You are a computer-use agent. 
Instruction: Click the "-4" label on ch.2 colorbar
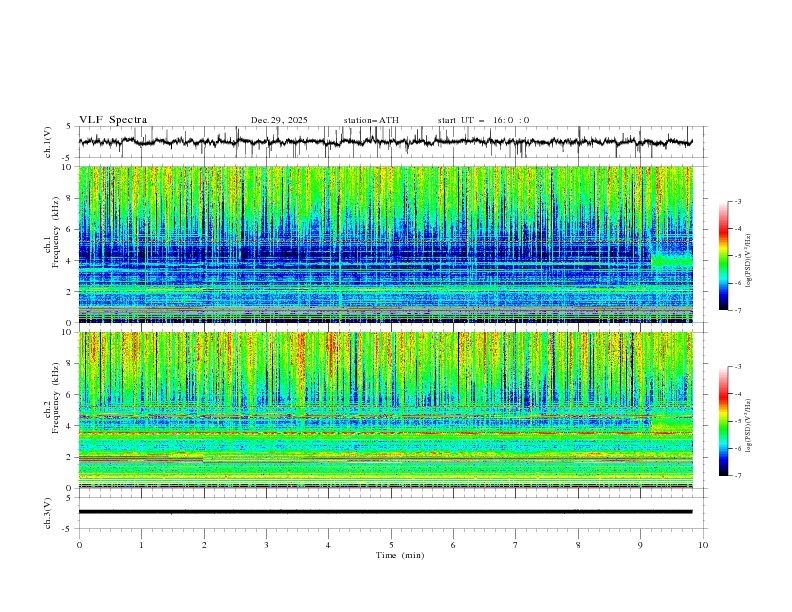[x=737, y=394]
